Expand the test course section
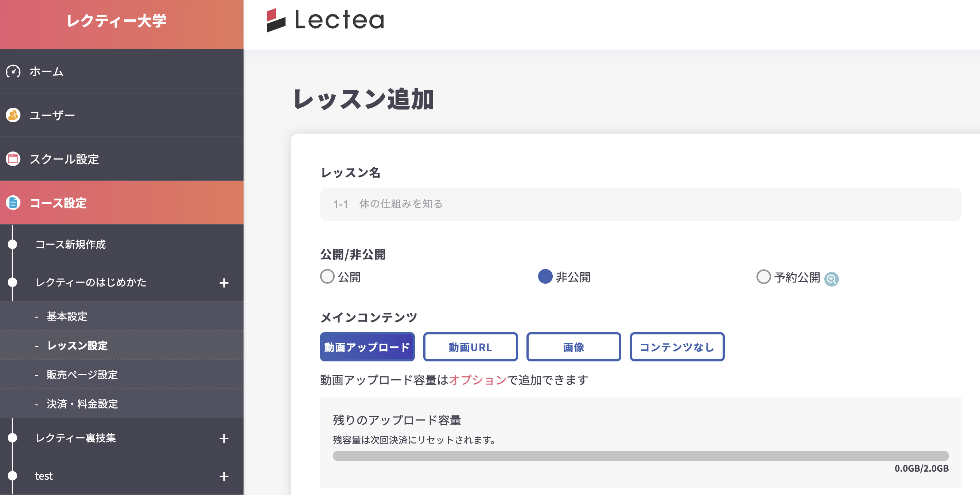Image resolution: width=980 pixels, height=495 pixels. [x=224, y=476]
